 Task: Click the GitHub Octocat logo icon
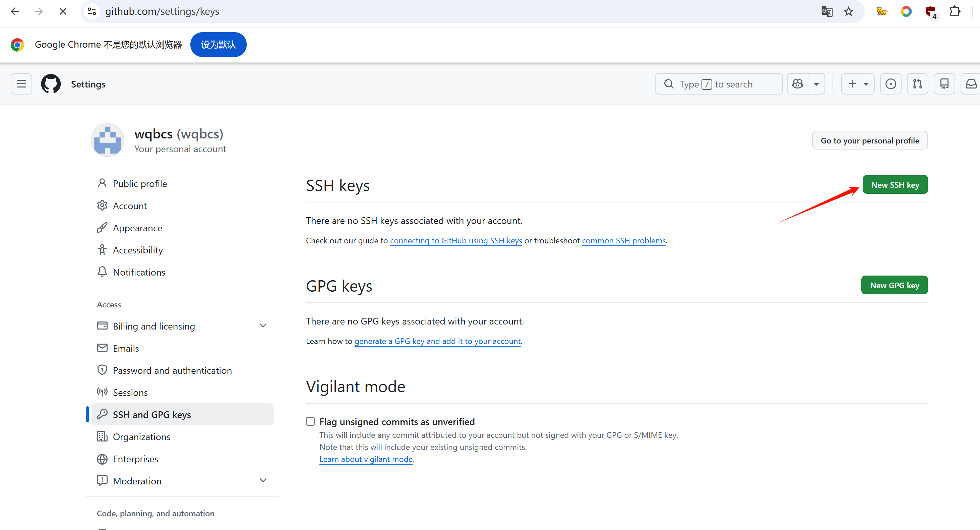pyautogui.click(x=51, y=84)
